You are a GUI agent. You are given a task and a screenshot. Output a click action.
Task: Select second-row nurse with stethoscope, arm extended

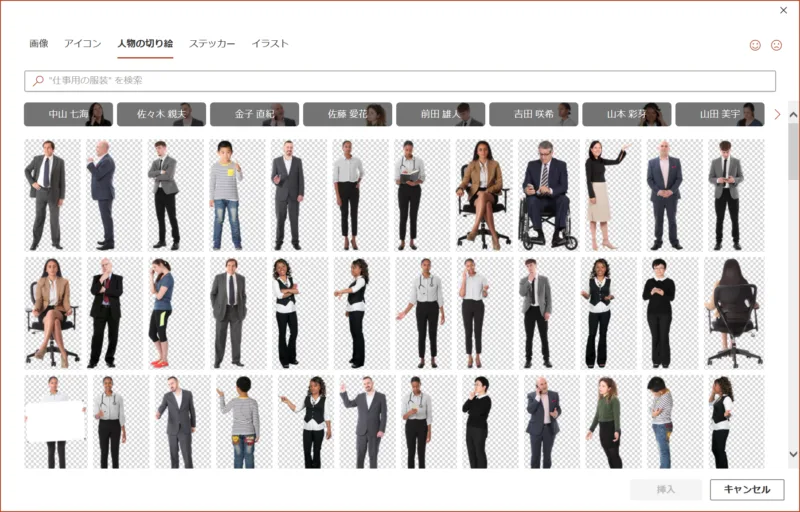(424, 313)
